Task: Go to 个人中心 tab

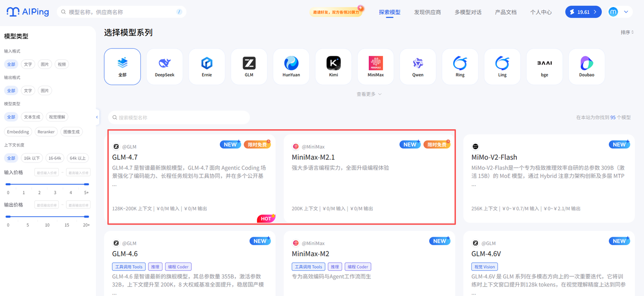Action: (x=541, y=12)
